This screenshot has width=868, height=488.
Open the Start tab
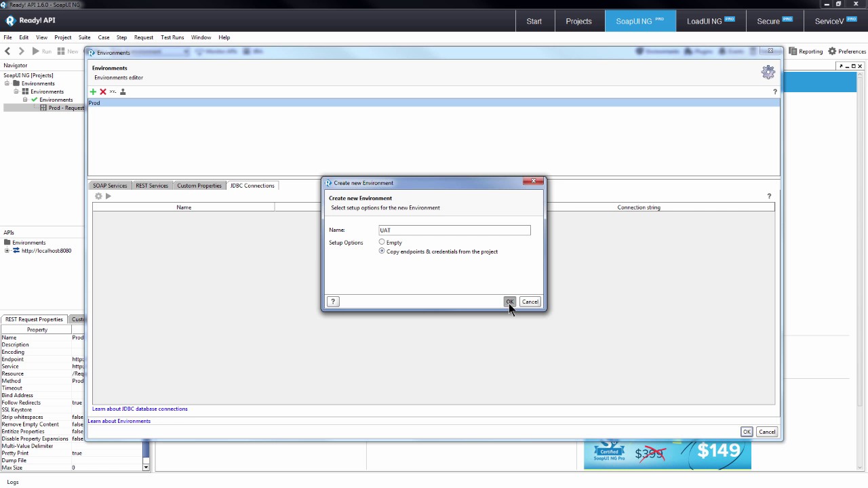pyautogui.click(x=534, y=21)
